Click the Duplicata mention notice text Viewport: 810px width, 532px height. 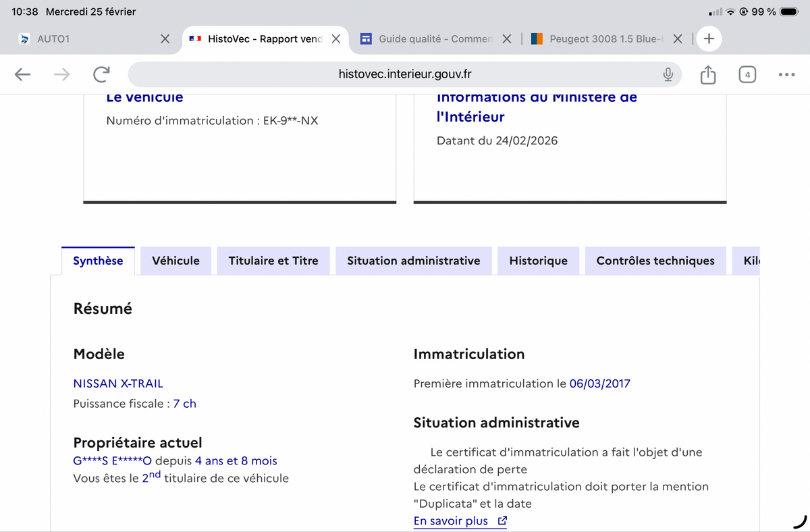tap(561, 495)
